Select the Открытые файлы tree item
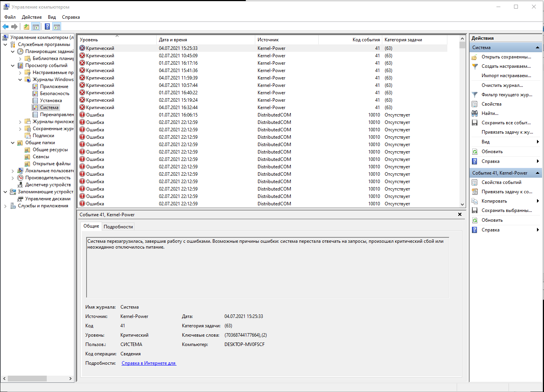 51,164
